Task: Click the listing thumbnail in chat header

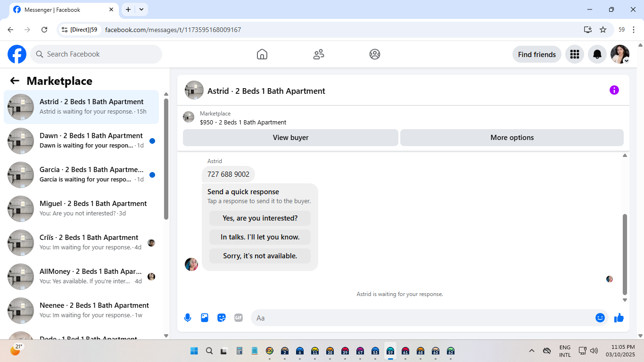Action: coord(194,90)
